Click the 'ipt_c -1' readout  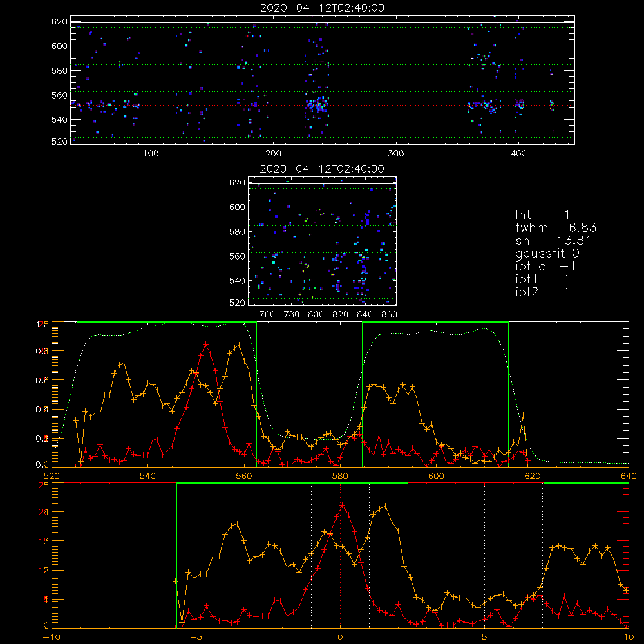pos(545,267)
